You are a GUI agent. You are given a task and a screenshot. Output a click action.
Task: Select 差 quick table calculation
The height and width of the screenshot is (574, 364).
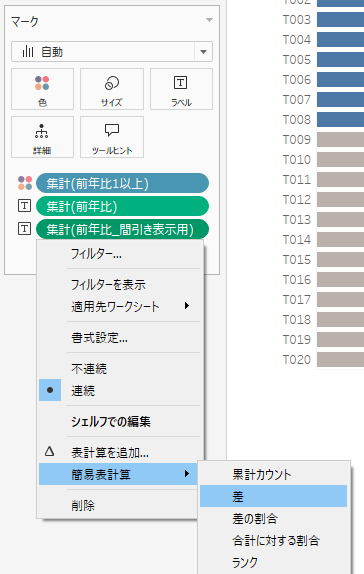click(x=273, y=496)
